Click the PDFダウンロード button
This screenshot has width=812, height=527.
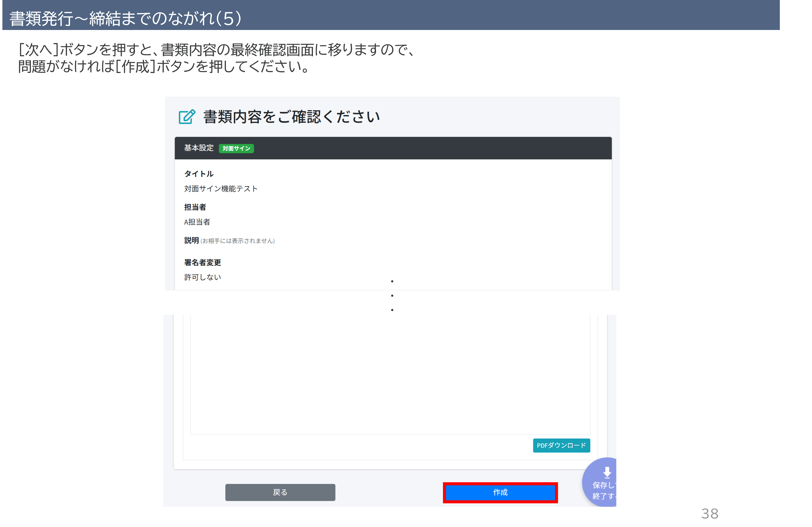[x=561, y=446]
